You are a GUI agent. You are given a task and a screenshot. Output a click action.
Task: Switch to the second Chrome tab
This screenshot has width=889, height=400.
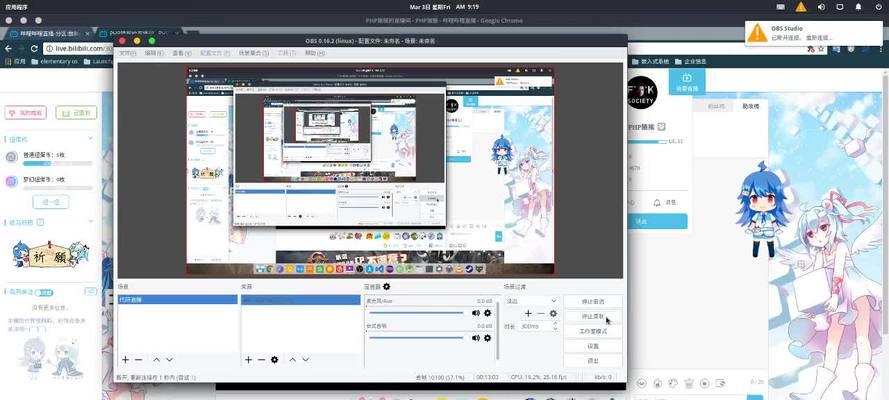137,33
